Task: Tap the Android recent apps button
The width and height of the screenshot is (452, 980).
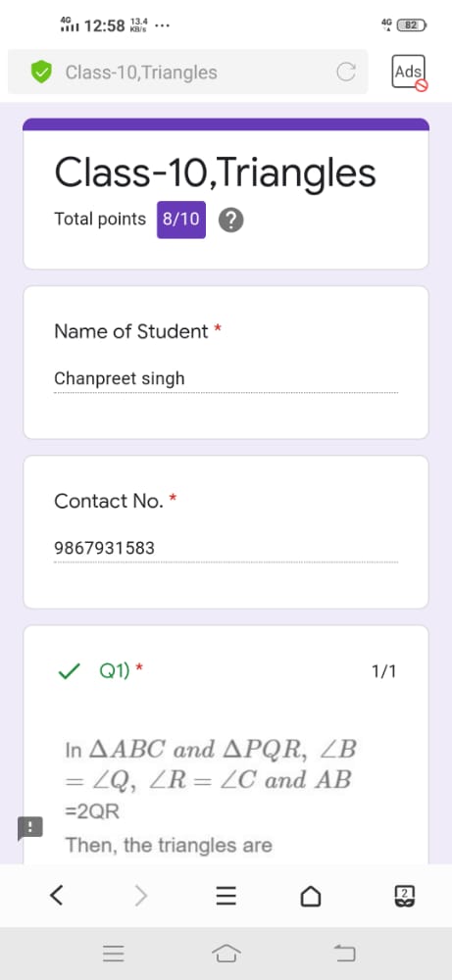Action: [113, 954]
